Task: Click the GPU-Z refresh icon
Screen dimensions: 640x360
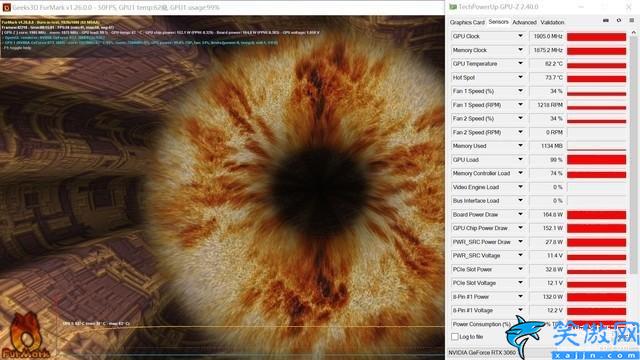Action: 619,20
